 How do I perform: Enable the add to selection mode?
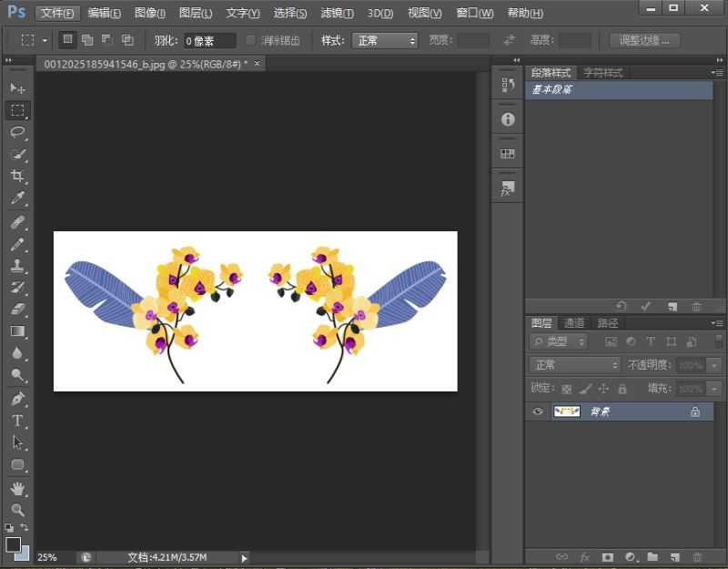click(87, 40)
